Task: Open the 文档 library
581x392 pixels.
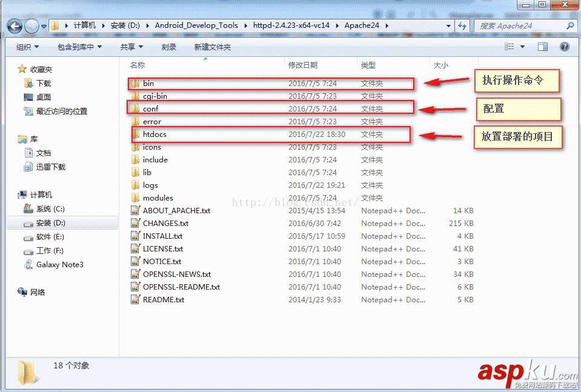Action: pyautogui.click(x=44, y=153)
